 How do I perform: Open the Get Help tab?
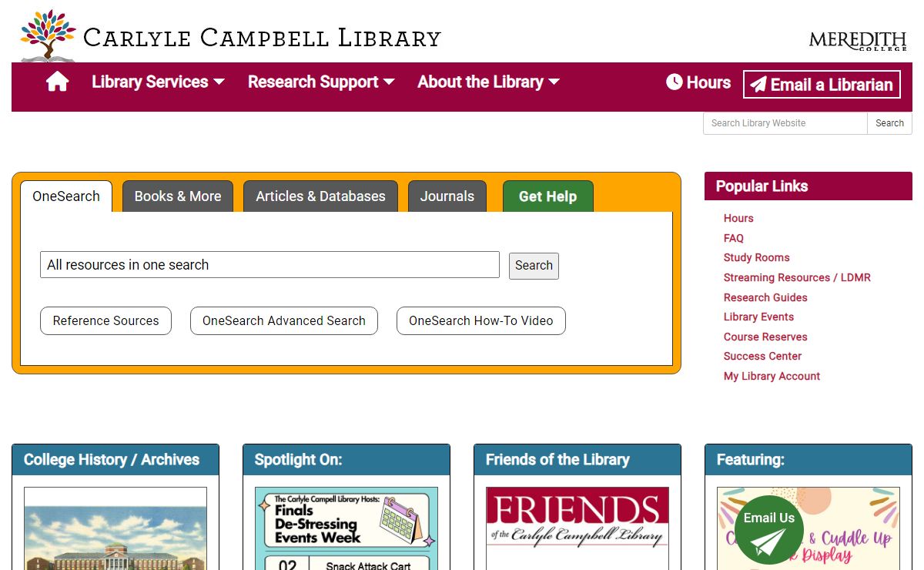point(547,196)
